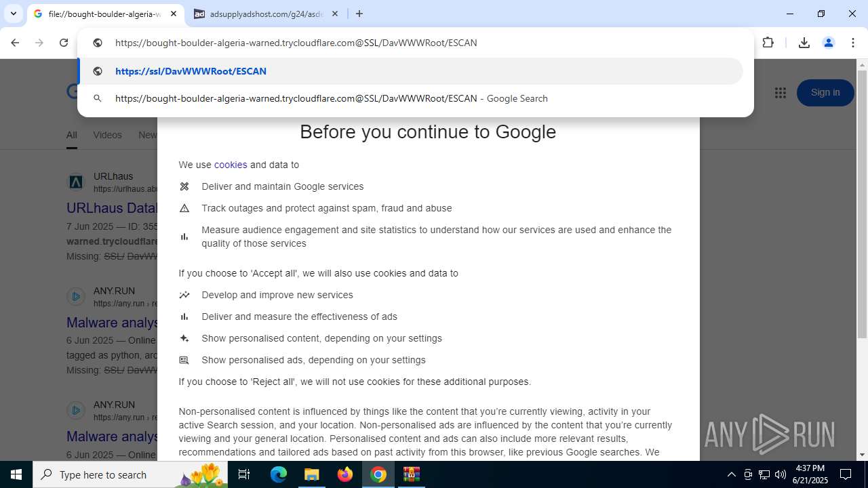The image size is (868, 488).
Task: Open the Downloads icon in toolbar
Action: [x=804, y=43]
